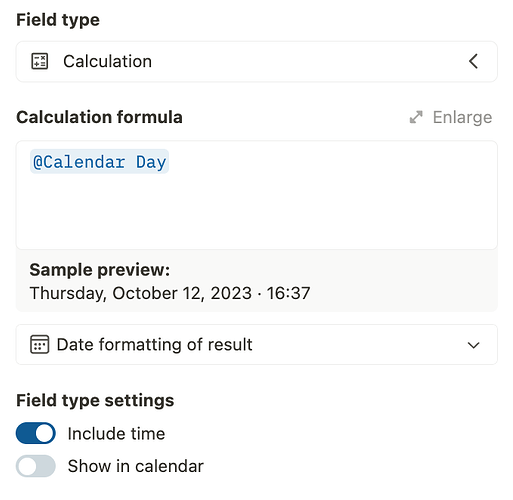Viewport: 513px width, 500px height.
Task: Click the Include time label text
Action: tap(116, 434)
